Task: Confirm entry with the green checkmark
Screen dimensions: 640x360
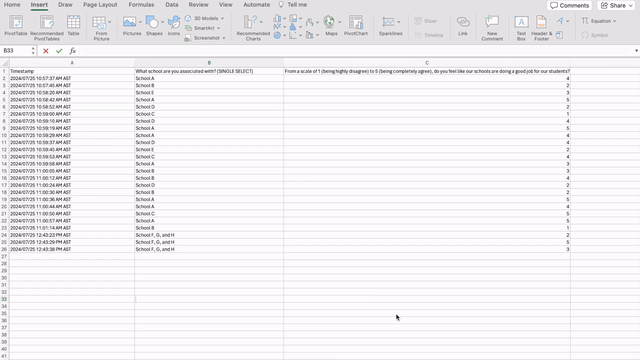Action: tap(59, 51)
